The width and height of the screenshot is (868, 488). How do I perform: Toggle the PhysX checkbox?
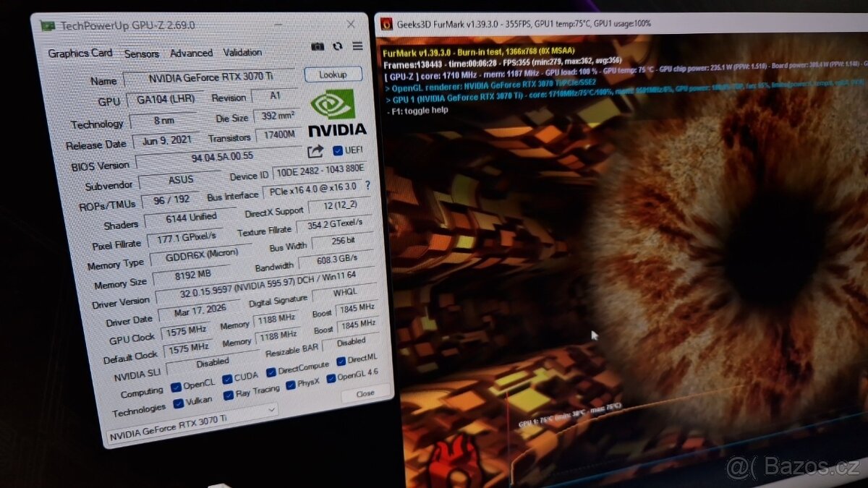291,385
